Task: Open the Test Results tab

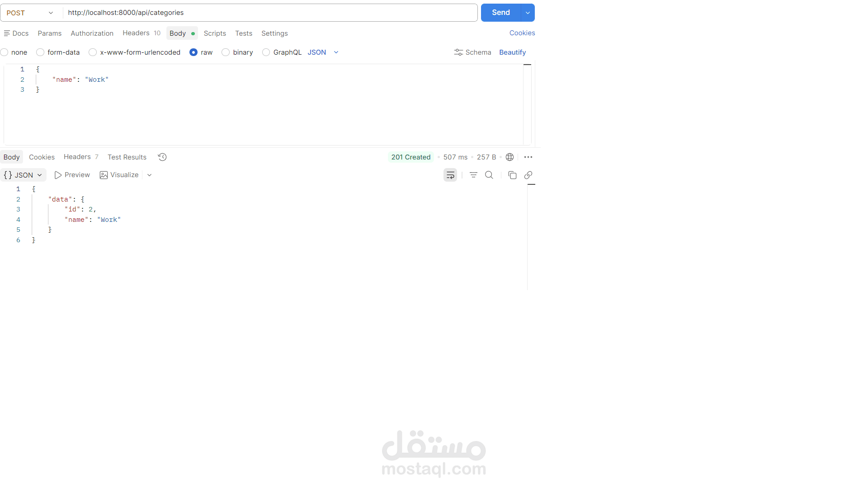Action: click(x=127, y=157)
